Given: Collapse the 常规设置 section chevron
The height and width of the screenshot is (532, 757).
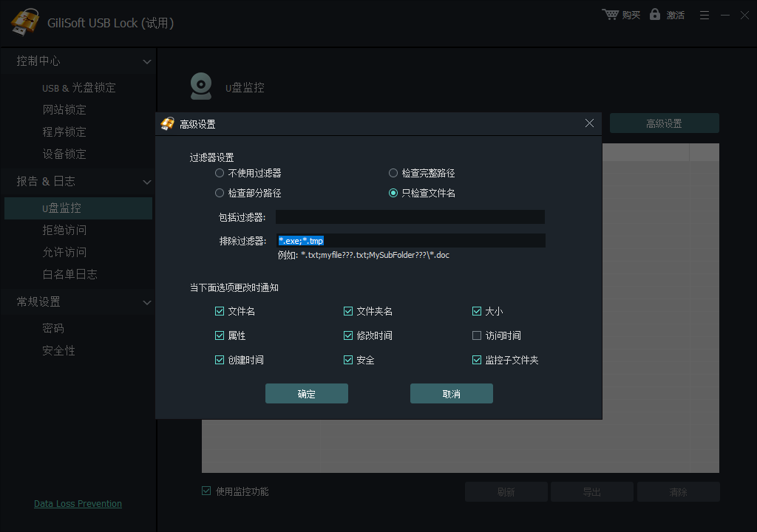Looking at the screenshot, I should (147, 303).
